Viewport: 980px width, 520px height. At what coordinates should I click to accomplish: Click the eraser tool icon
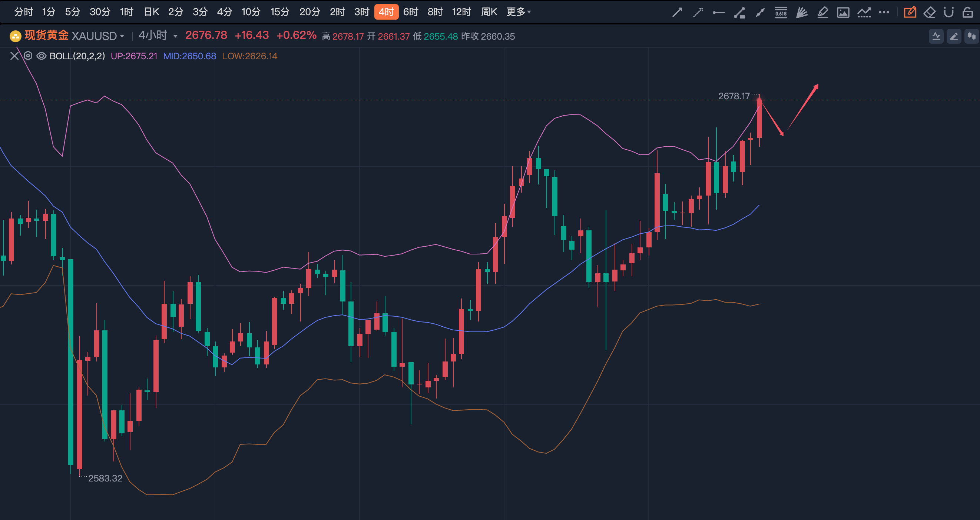point(929,13)
